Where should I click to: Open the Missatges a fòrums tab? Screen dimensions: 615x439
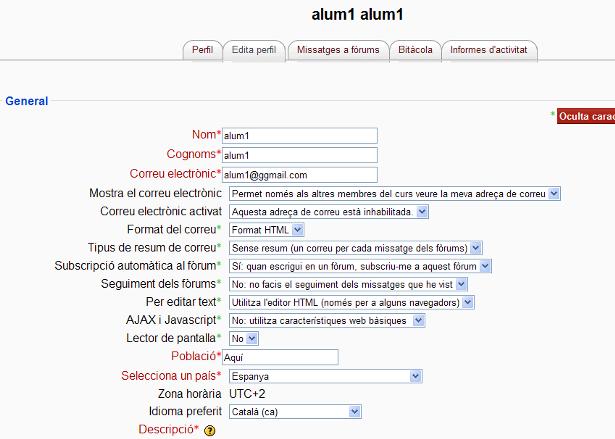[x=338, y=50]
